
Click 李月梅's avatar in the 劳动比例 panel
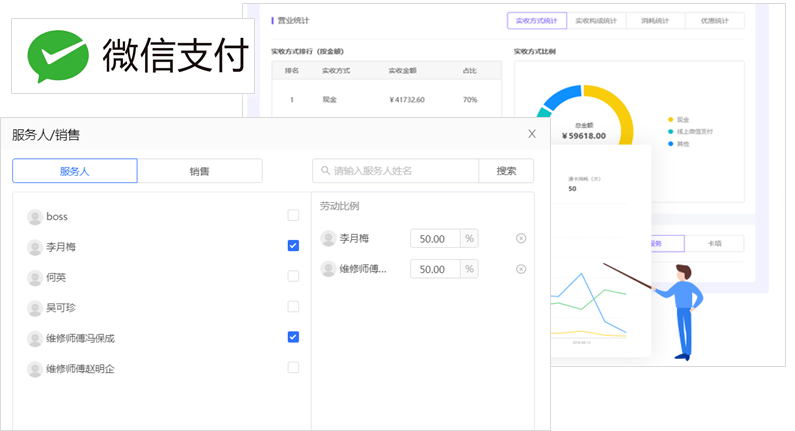(x=329, y=238)
